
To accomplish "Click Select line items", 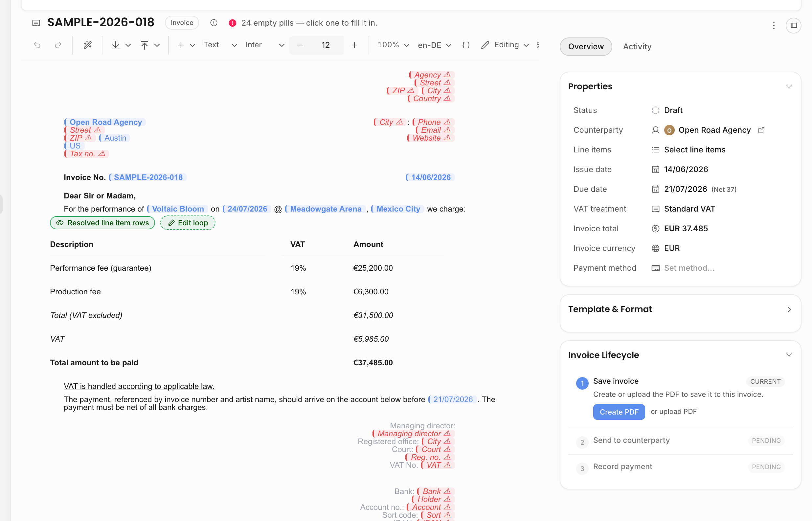I will (x=695, y=150).
